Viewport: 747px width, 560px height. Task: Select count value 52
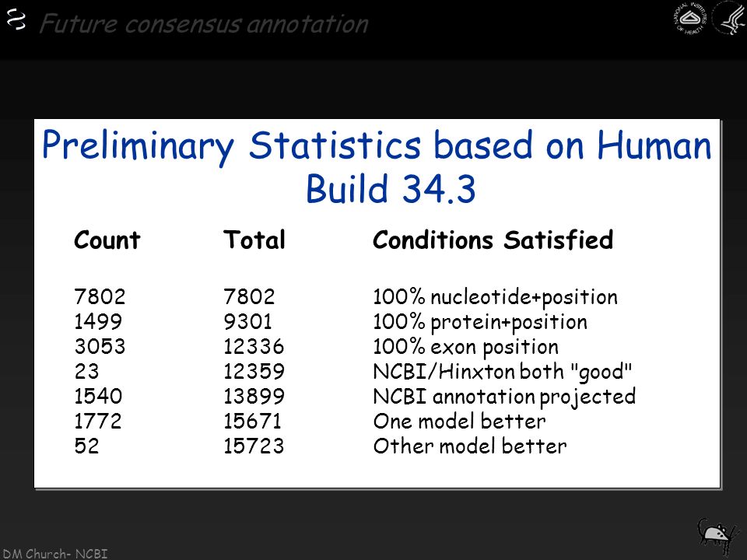coord(86,446)
